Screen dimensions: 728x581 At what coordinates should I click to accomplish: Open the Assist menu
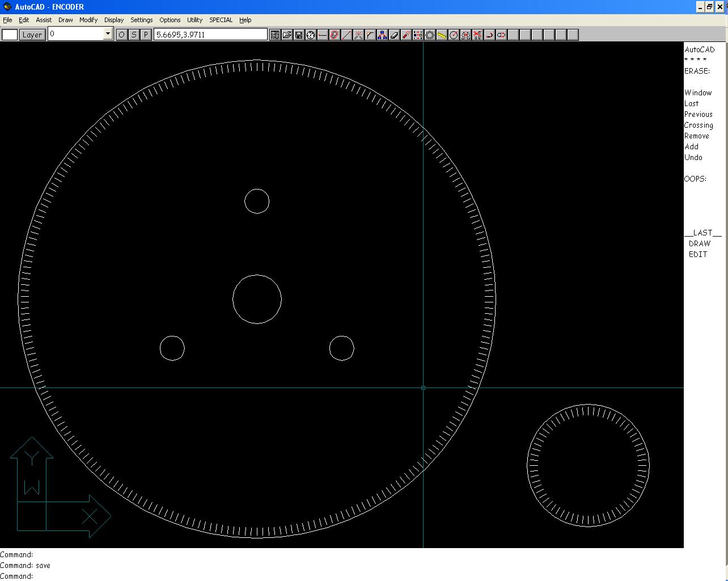tap(44, 20)
